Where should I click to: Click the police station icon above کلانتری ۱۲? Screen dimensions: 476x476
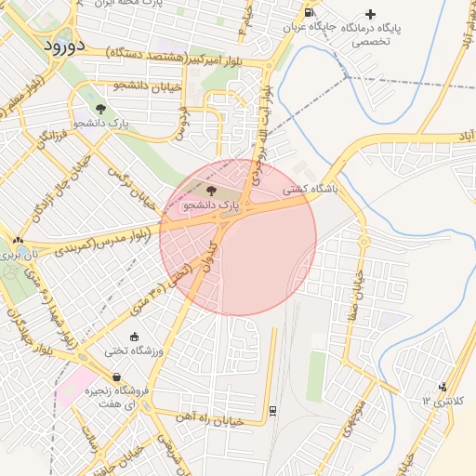tap(443, 387)
